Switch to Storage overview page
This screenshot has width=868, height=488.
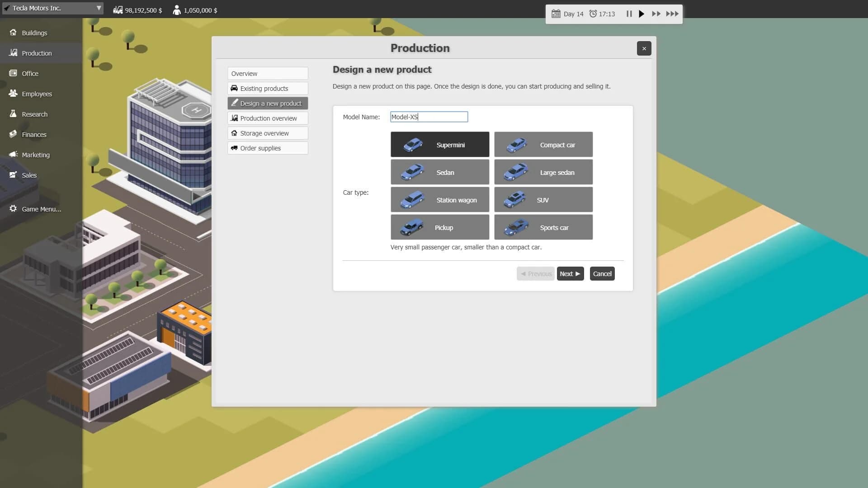[267, 133]
